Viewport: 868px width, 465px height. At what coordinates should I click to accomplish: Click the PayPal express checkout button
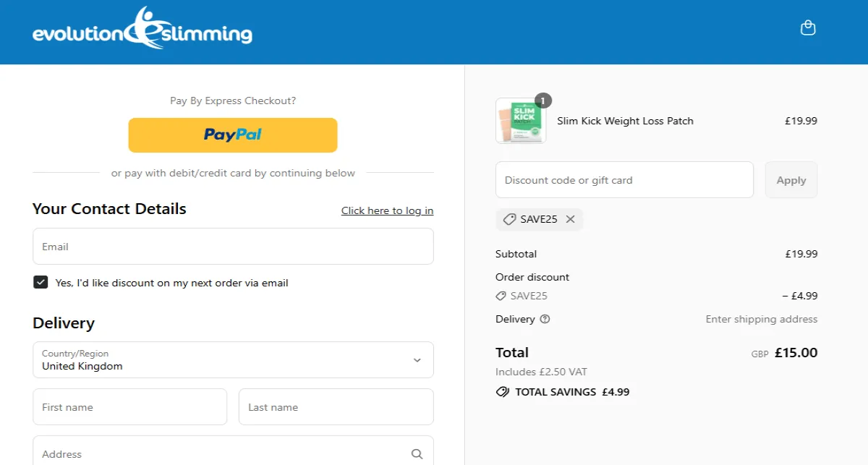pos(232,135)
